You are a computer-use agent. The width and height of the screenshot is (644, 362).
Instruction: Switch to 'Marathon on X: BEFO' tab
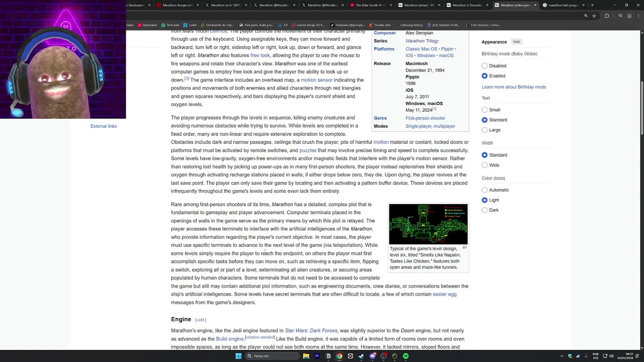point(225,5)
